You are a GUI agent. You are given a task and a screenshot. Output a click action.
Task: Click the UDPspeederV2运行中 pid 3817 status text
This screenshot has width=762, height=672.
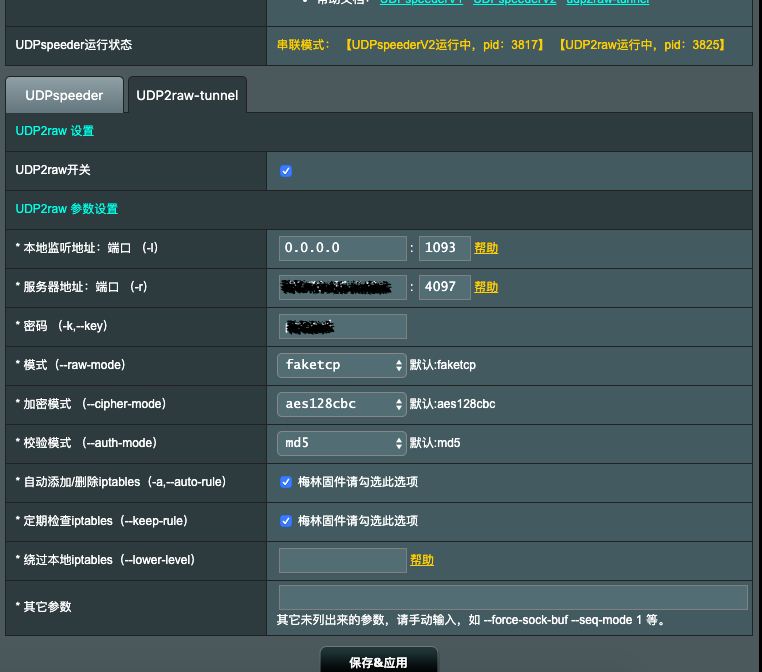pos(444,45)
